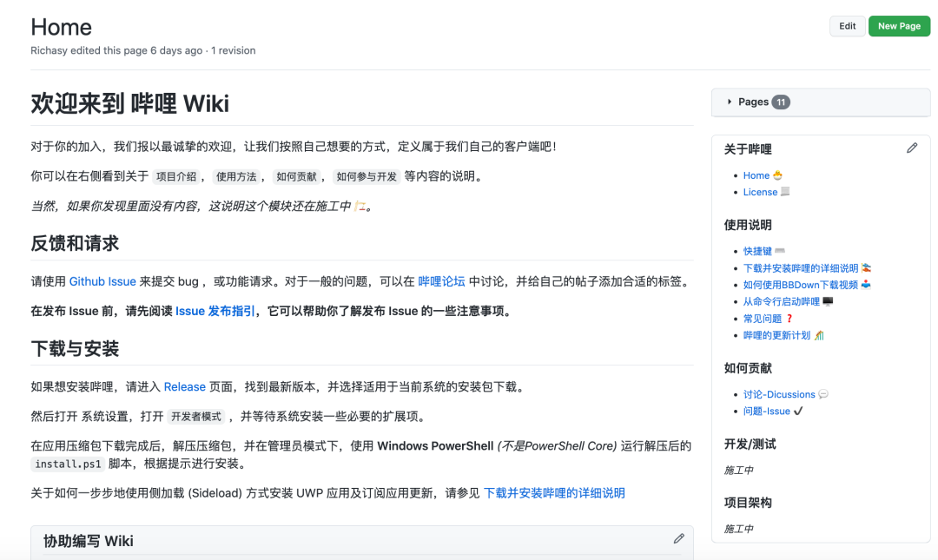Click the '1 revision' text
This screenshot has width=938, height=560.
234,50
